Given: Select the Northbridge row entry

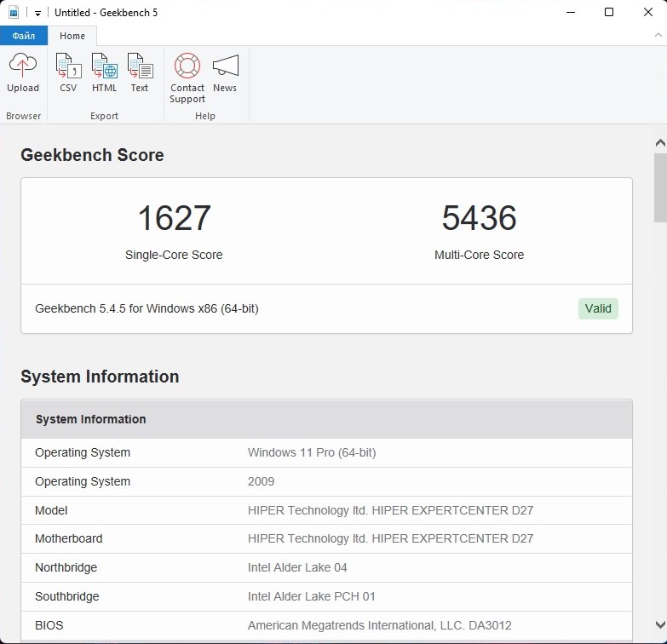Looking at the screenshot, I should click(326, 567).
